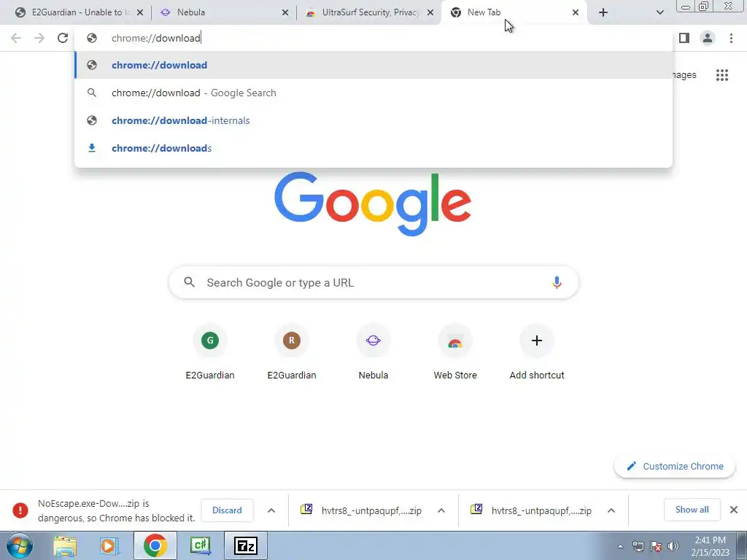747x560 pixels.
Task: Click the volume speaker tray icon
Action: [x=673, y=546]
